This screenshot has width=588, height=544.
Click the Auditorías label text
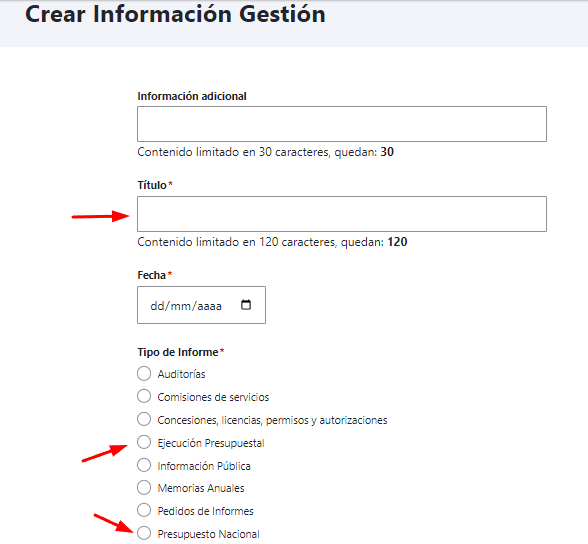pos(182,374)
